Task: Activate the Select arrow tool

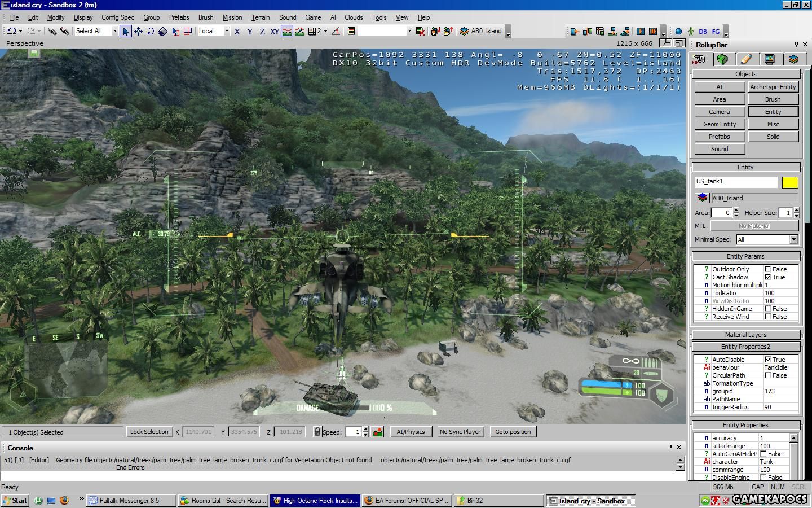Action: (125, 31)
